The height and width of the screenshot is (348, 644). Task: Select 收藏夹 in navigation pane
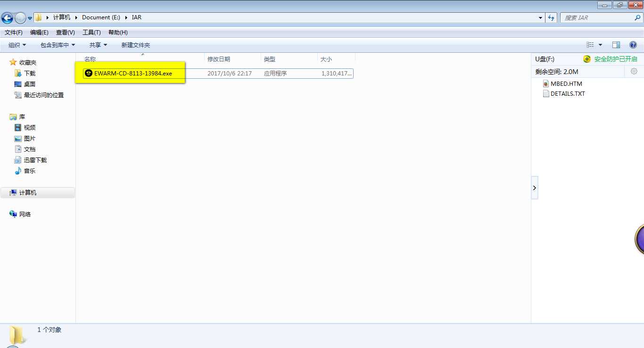click(28, 62)
